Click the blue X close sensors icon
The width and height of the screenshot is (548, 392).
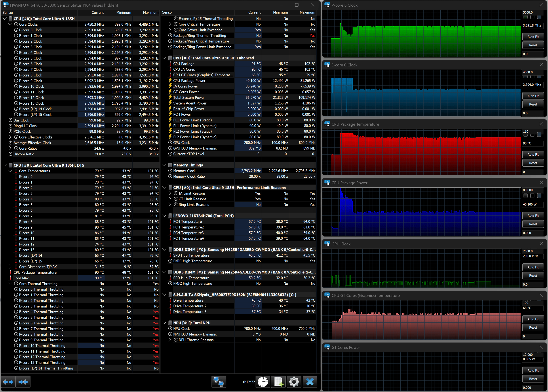[x=310, y=382]
